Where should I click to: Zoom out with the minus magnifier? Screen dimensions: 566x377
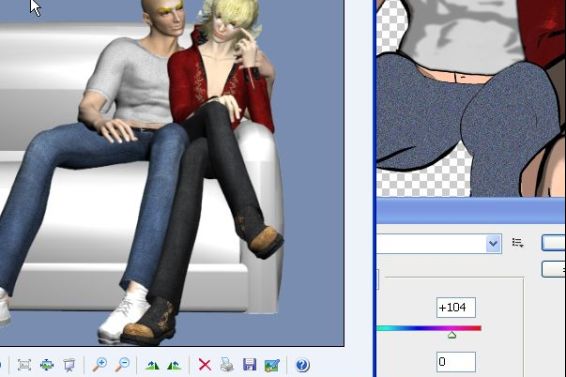click(122, 364)
